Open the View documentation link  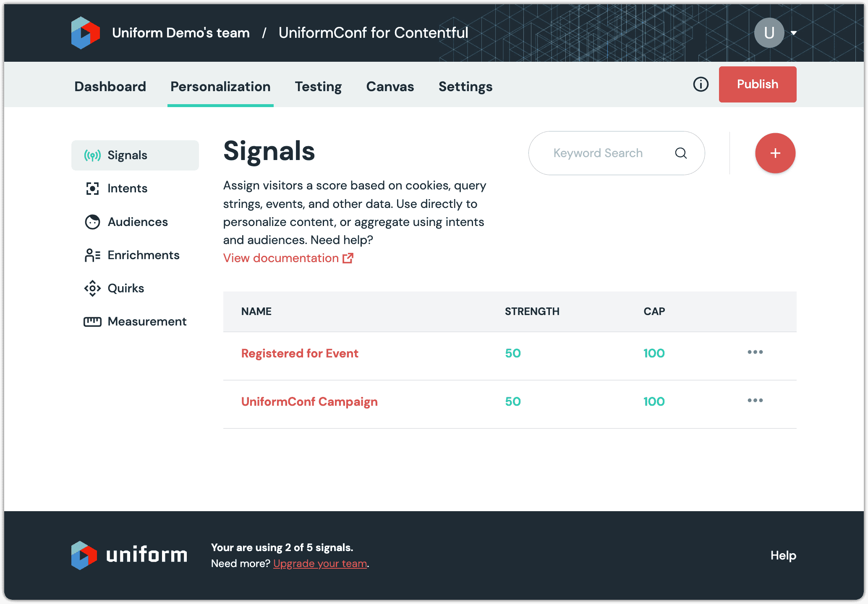point(281,258)
